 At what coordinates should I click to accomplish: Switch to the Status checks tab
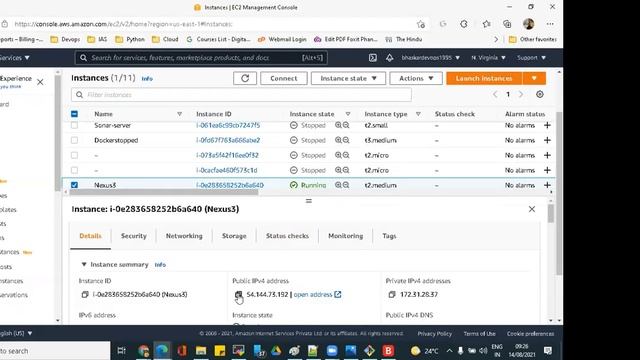[287, 236]
